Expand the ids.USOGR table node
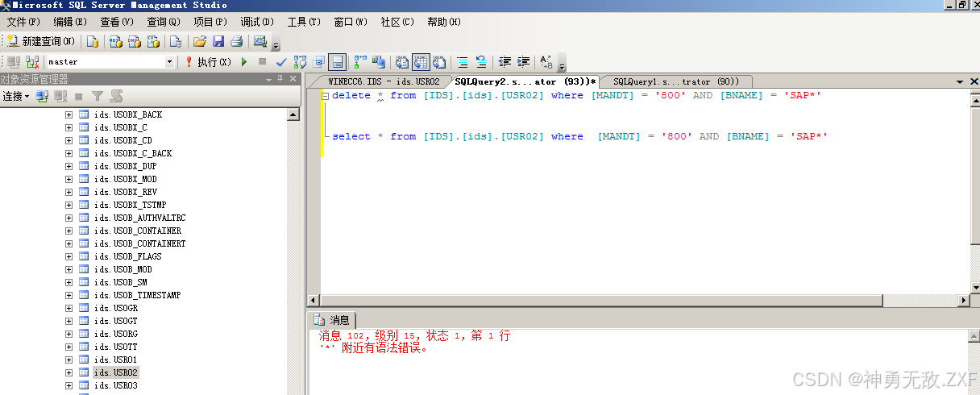The image size is (980, 395). pos(69,308)
